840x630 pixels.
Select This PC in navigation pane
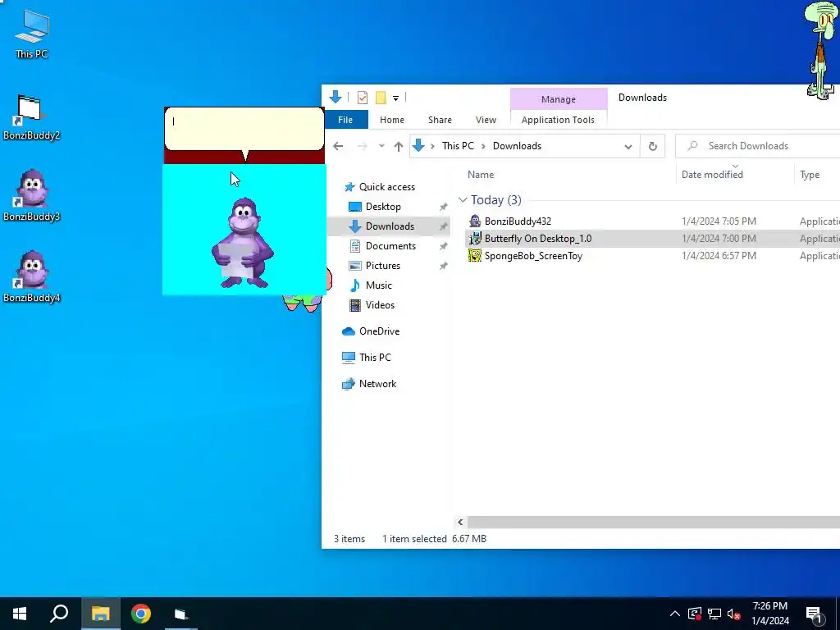[x=375, y=358]
